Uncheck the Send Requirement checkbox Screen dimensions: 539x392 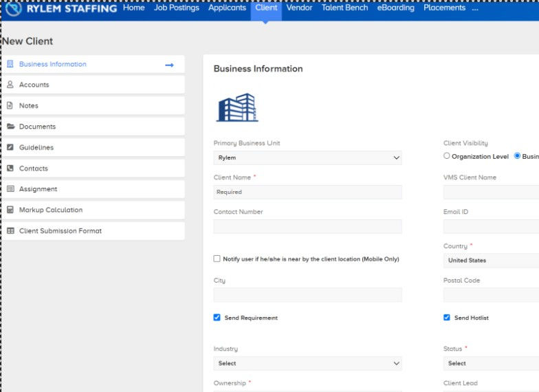[x=217, y=318]
